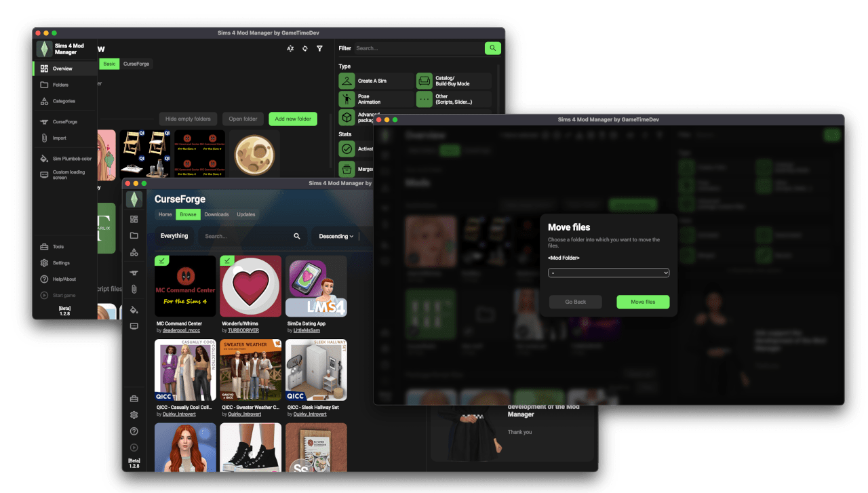
Task: Switch to the Basic tab in the Overview window
Action: coord(110,64)
